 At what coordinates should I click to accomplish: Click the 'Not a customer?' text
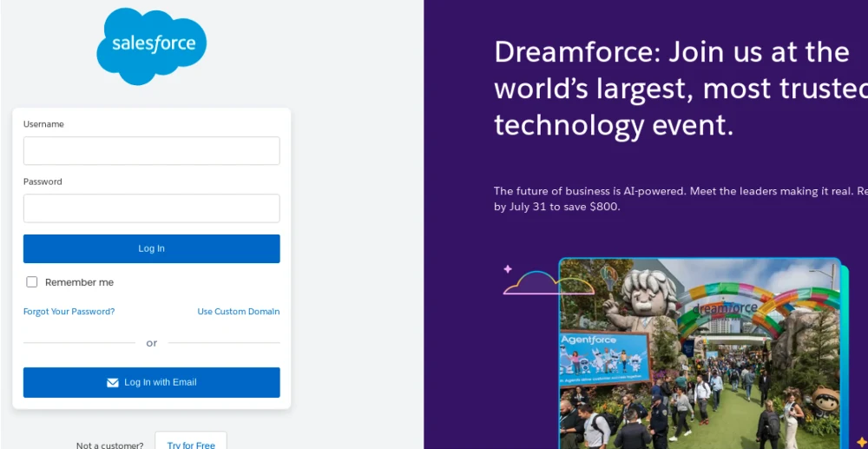tap(110, 446)
